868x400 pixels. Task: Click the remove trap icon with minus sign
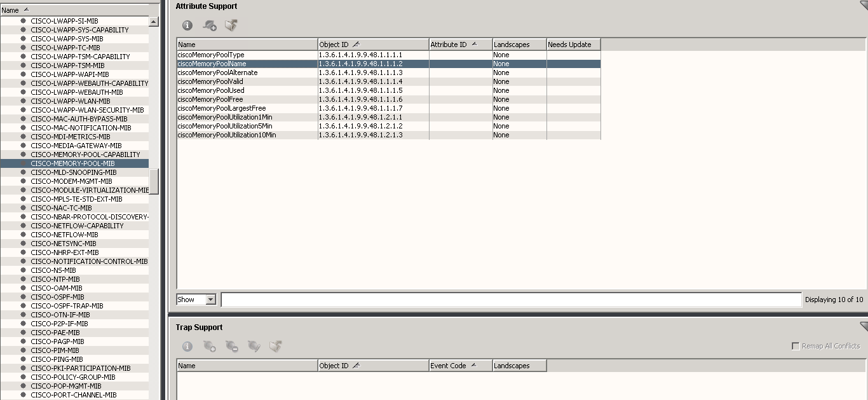[232, 347]
